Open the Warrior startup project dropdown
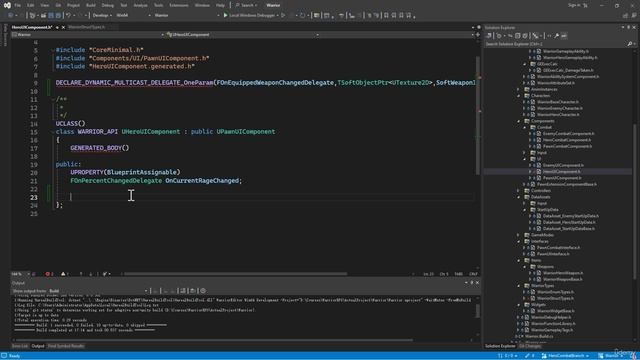 tap(187, 15)
